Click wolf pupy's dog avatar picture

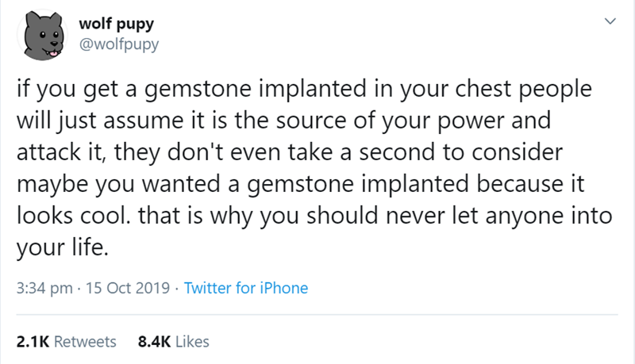click(x=44, y=36)
